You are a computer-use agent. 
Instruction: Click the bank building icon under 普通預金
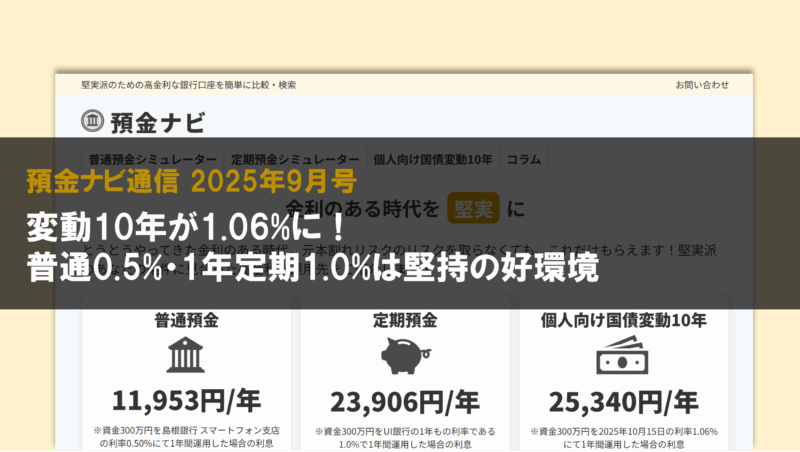187,355
